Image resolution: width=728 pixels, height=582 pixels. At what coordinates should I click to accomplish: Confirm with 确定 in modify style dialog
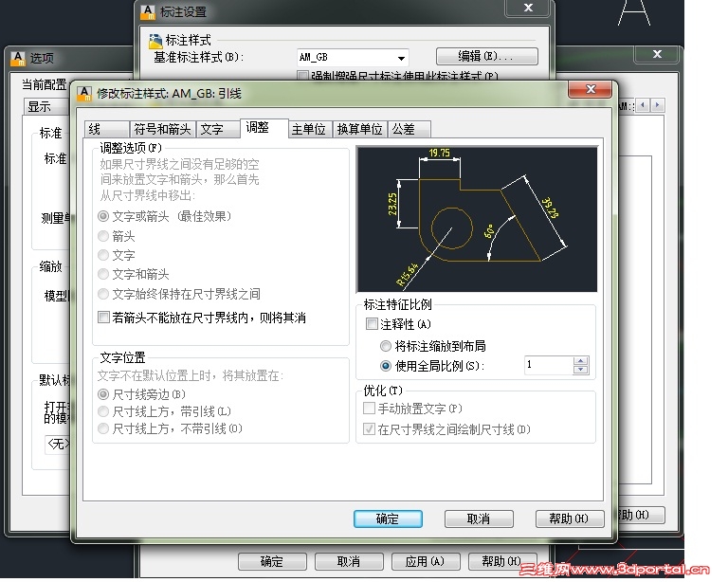(x=388, y=518)
